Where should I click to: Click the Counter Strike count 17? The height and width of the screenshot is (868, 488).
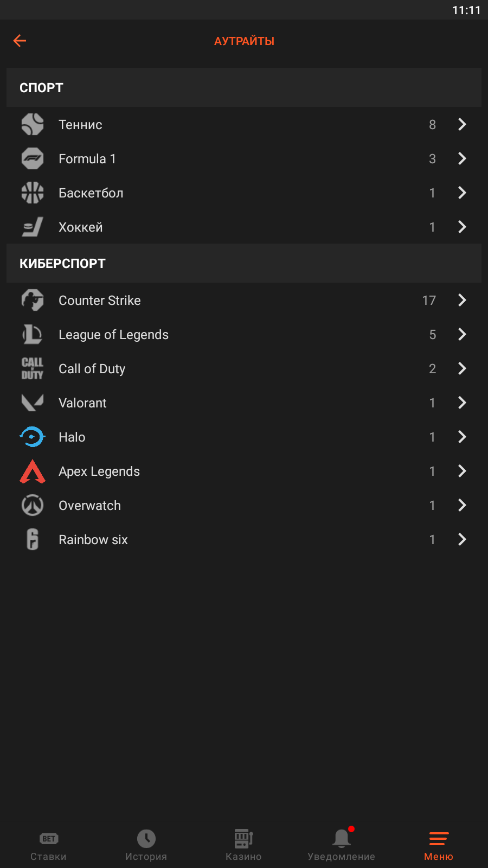(x=429, y=301)
